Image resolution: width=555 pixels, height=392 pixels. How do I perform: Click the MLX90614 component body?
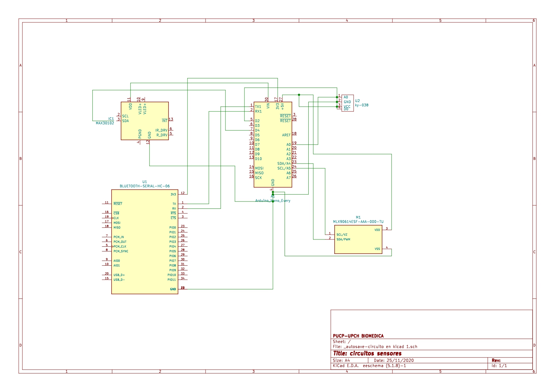[358, 239]
